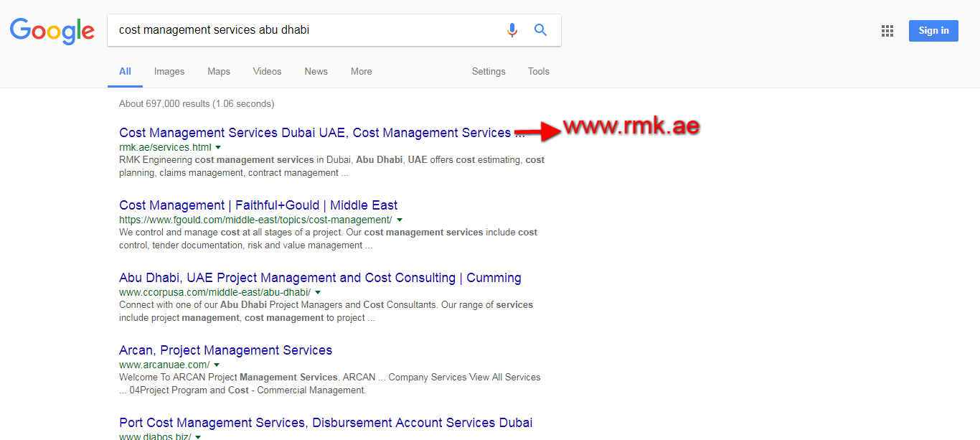This screenshot has width=980, height=440.
Task: Open Abu Dhabi Cumming cost consulting result
Action: (x=320, y=278)
